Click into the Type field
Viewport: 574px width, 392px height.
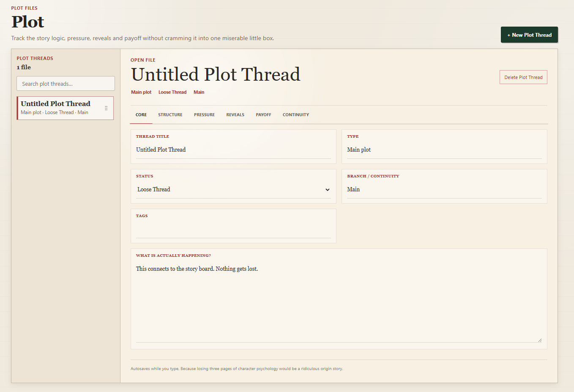tap(444, 150)
